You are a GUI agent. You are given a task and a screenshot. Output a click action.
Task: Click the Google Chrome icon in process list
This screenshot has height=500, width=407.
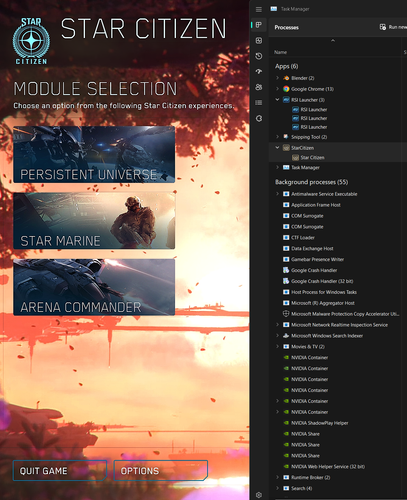286,89
